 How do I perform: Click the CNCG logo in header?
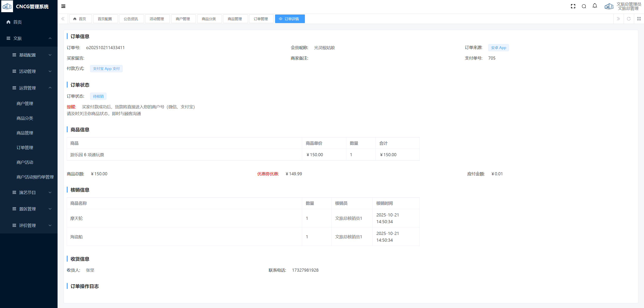7,6
